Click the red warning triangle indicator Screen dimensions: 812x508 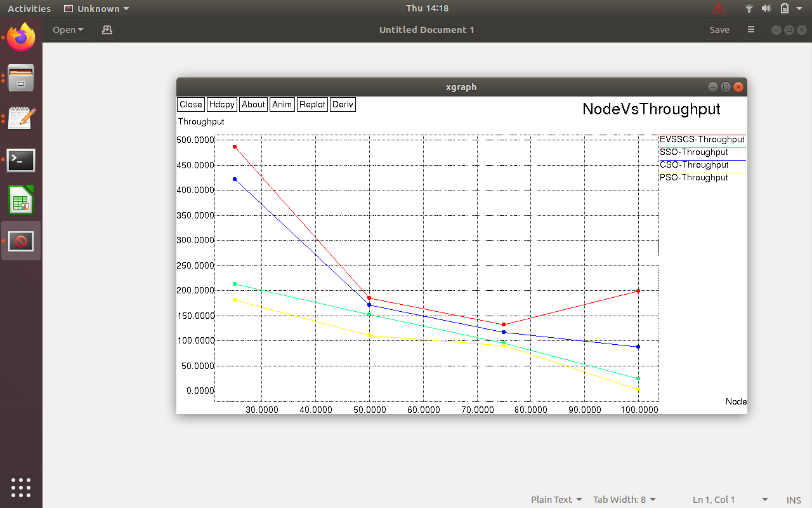point(719,8)
